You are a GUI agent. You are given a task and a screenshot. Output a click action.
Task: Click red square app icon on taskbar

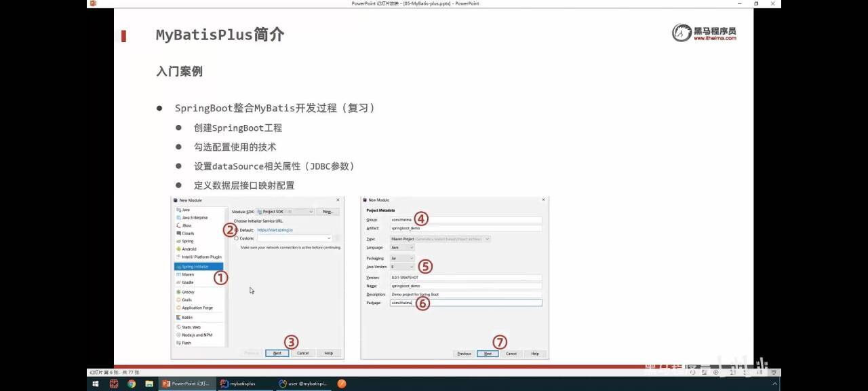click(x=113, y=384)
